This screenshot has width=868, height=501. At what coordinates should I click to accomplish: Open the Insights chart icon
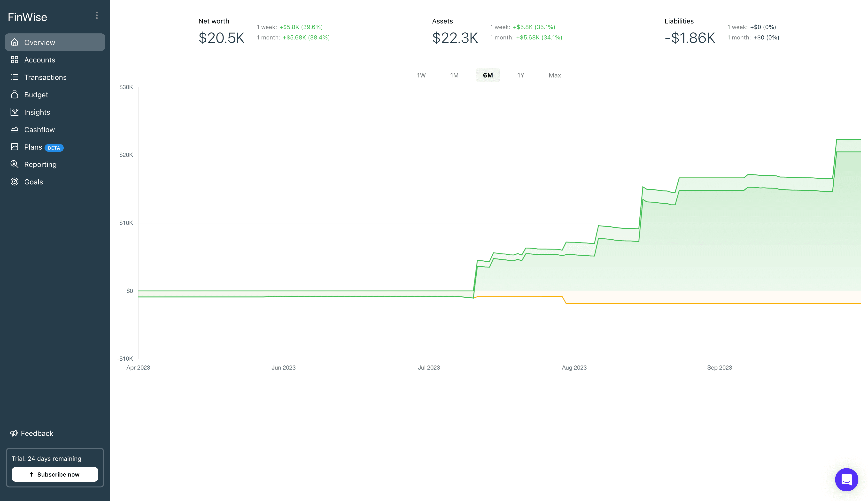click(x=15, y=112)
